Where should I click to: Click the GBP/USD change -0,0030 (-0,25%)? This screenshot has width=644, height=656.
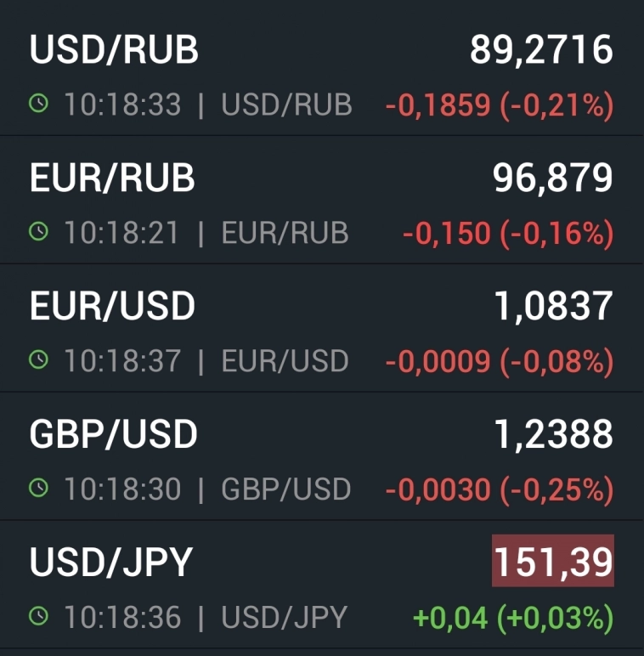499,489
